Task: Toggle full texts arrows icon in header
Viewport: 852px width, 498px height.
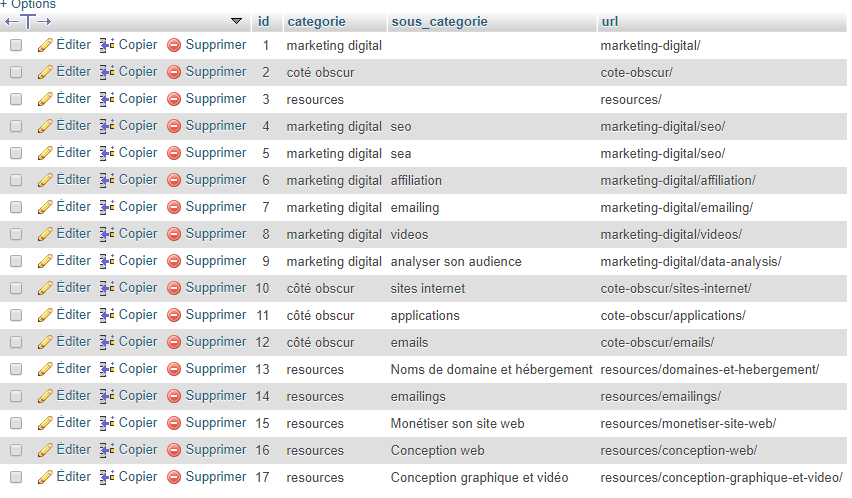Action: tap(28, 21)
